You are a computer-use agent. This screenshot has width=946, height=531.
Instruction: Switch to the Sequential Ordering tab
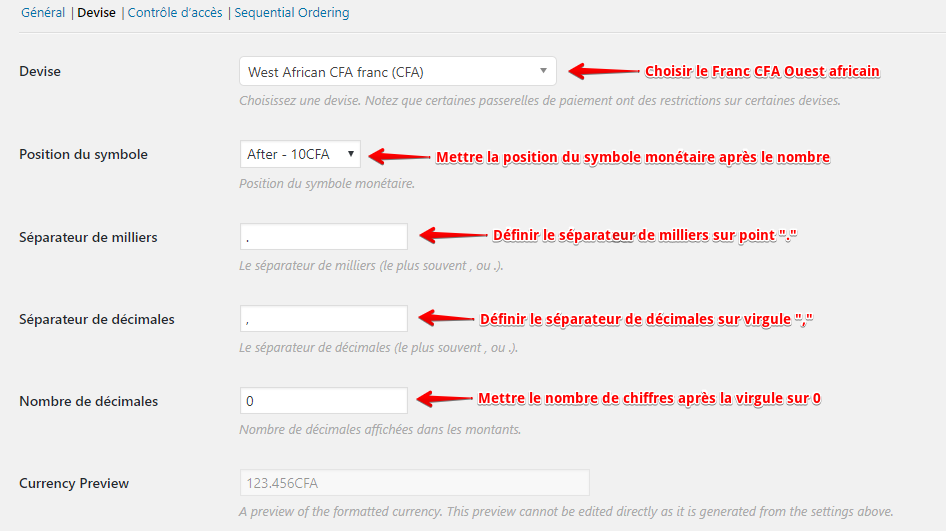coord(292,13)
